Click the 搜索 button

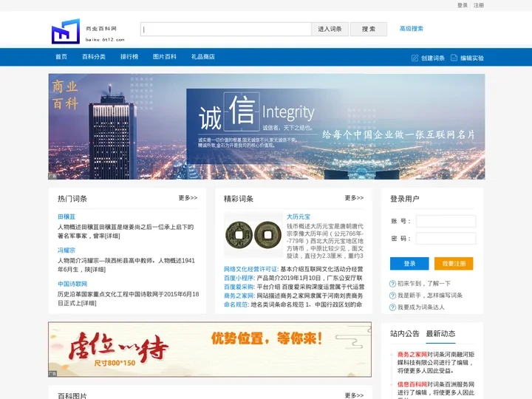[369, 29]
